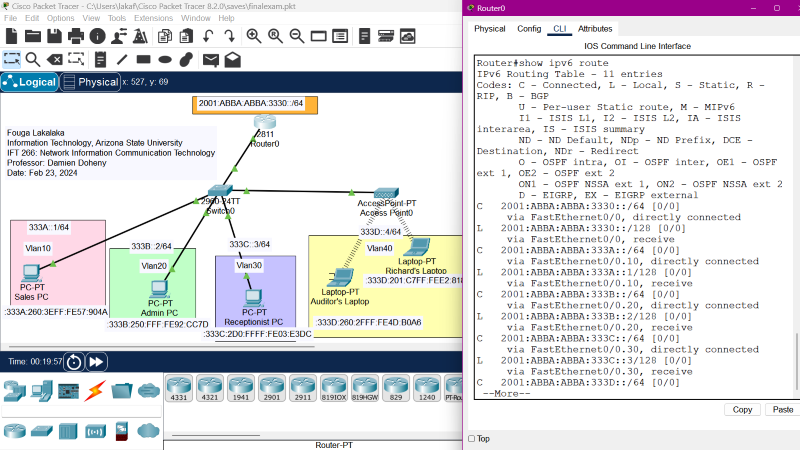This screenshot has height=450, width=800.
Task: Save the project with floppy disk icon
Action: coord(54,36)
